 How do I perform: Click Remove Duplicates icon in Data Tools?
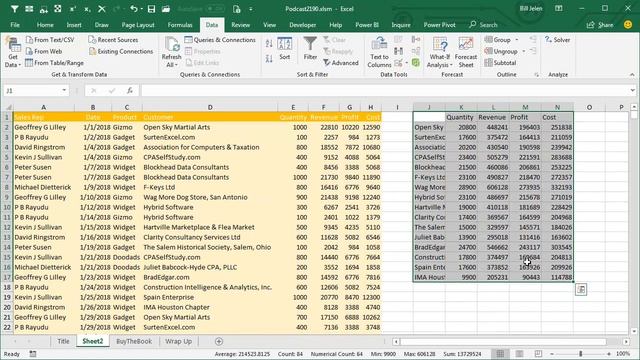pyautogui.click(x=399, y=51)
